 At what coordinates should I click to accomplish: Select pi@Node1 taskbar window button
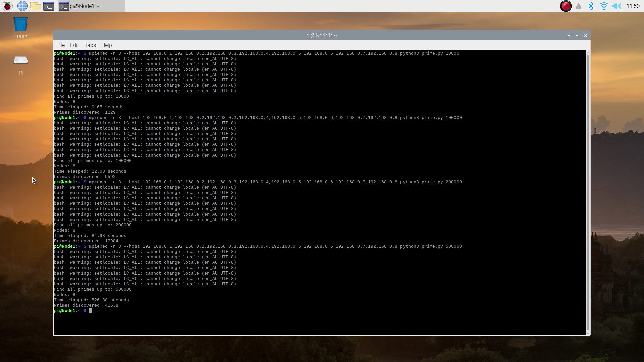tap(91, 6)
